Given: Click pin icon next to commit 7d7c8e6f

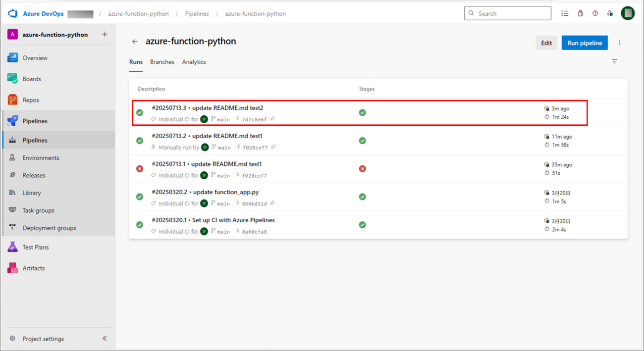Looking at the screenshot, I should pos(273,119).
